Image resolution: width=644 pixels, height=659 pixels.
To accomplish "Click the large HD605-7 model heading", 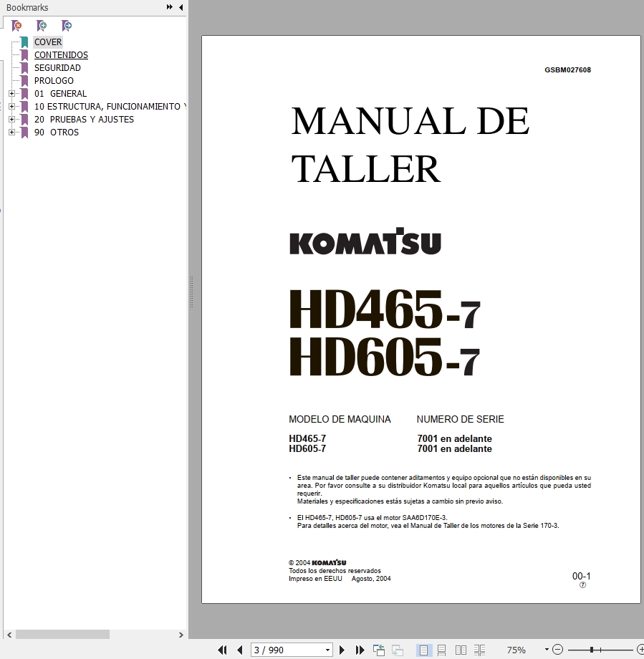I will coord(384,357).
